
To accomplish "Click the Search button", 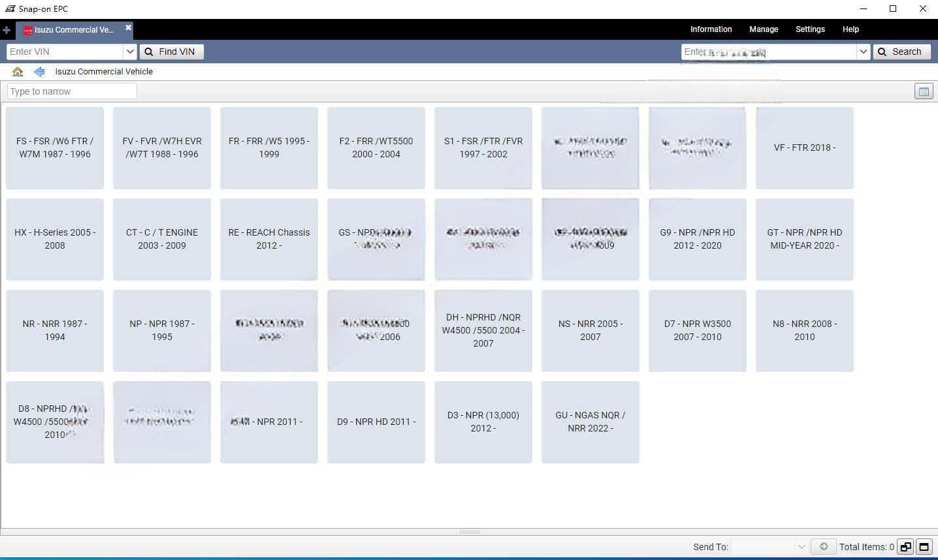I will [901, 52].
